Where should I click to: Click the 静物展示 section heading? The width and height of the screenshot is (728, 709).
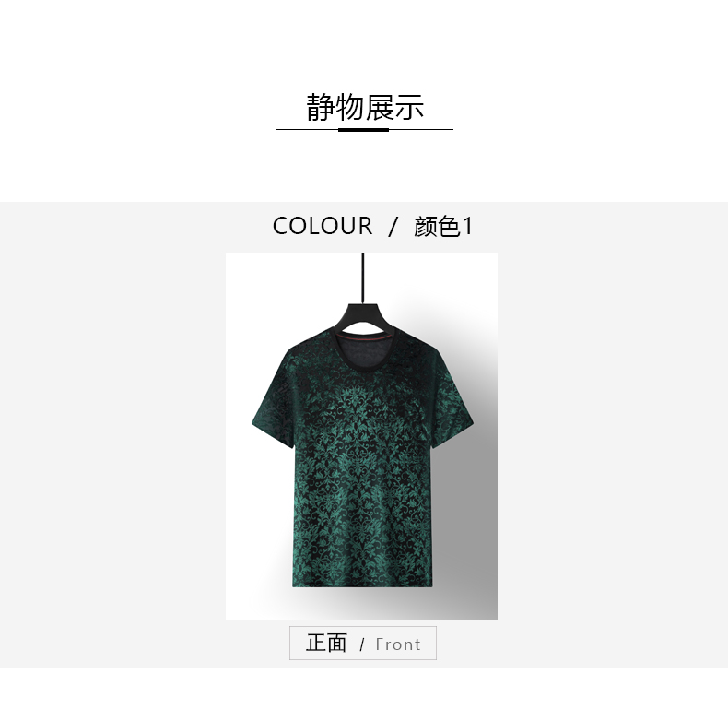coord(365,107)
